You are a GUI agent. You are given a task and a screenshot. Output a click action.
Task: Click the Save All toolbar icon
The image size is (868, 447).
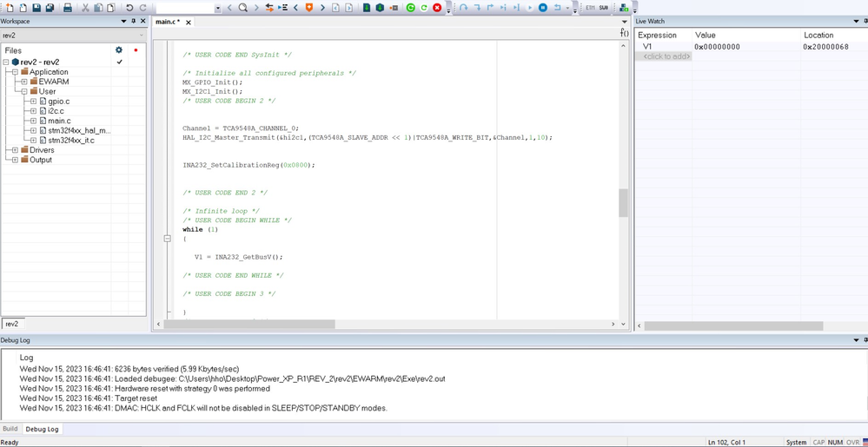[x=50, y=8]
